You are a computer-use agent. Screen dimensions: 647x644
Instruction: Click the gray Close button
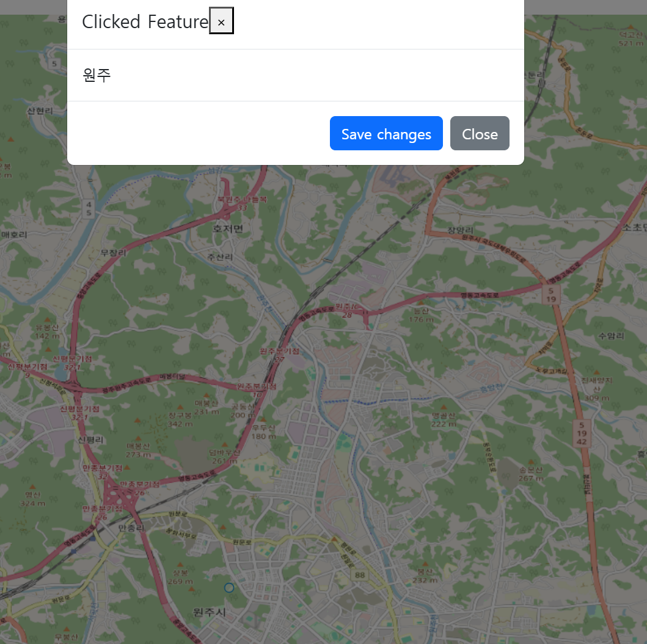tap(480, 133)
